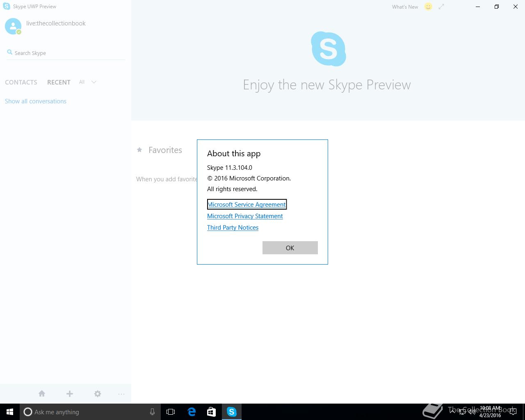Minimize the Skype UWP Preview window
This screenshot has width=525, height=420.
[x=478, y=7]
